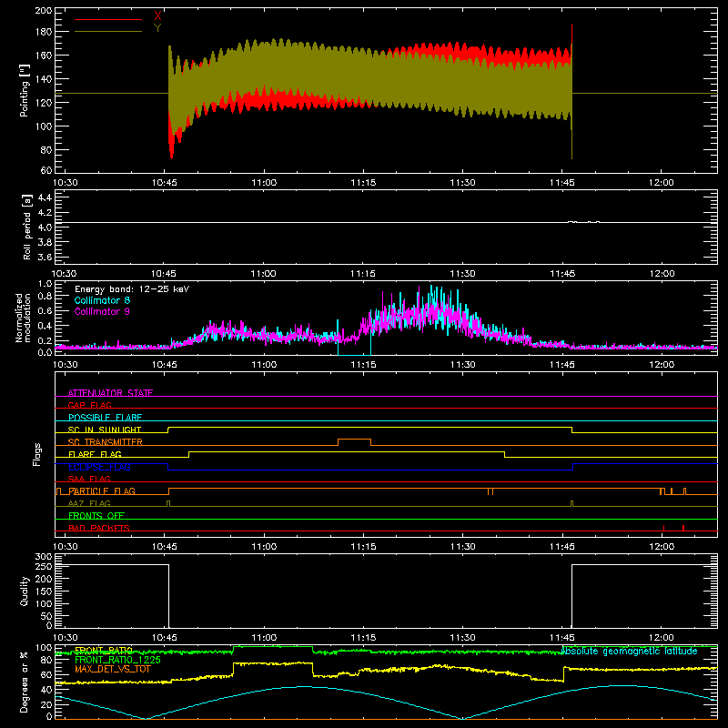Screen dimensions: 728x728
Task: Click the green FRONT_RATIO_1225 legend text
Action: [117, 660]
